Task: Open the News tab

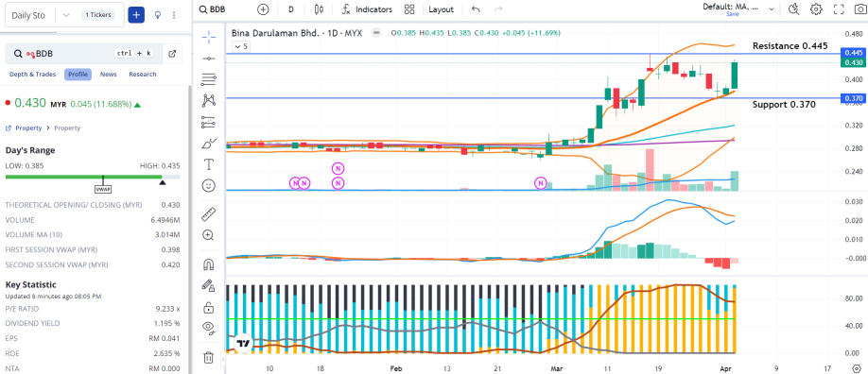Action: tap(109, 74)
